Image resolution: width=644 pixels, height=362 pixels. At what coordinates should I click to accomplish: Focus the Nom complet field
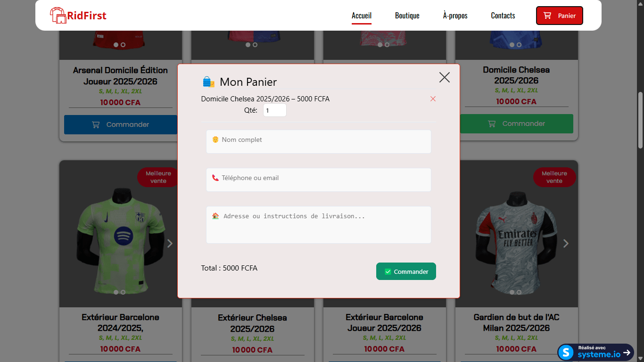pyautogui.click(x=319, y=141)
